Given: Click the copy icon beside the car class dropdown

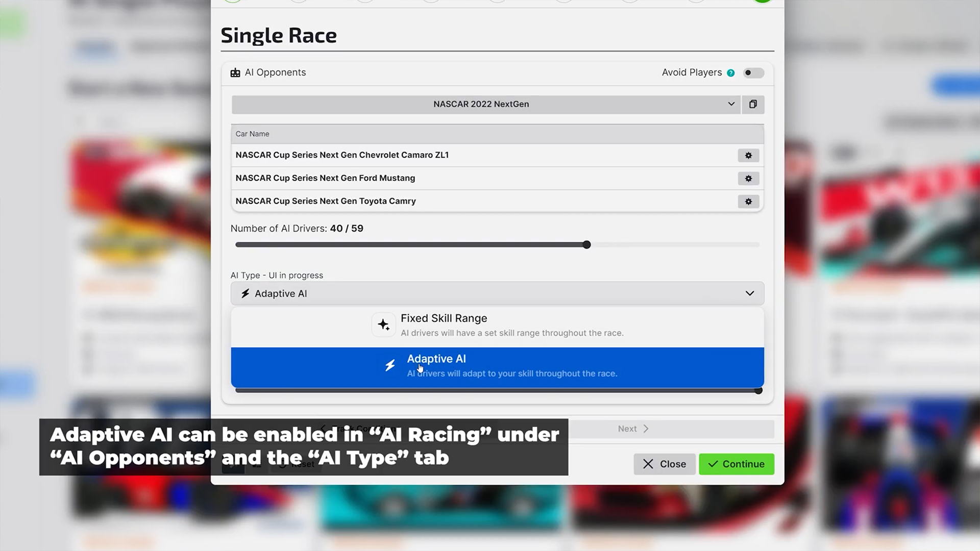Looking at the screenshot, I should pos(753,104).
